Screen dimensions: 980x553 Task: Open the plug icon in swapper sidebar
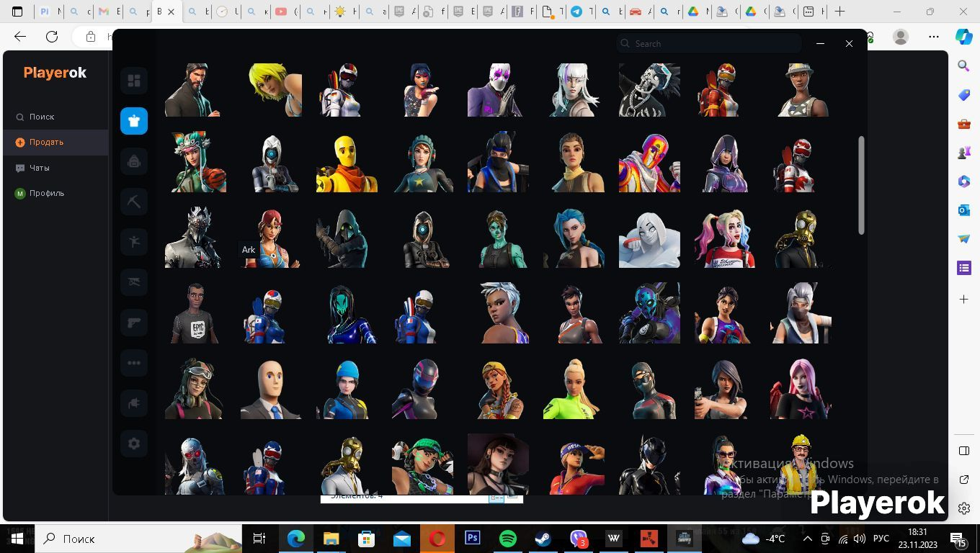(x=134, y=403)
